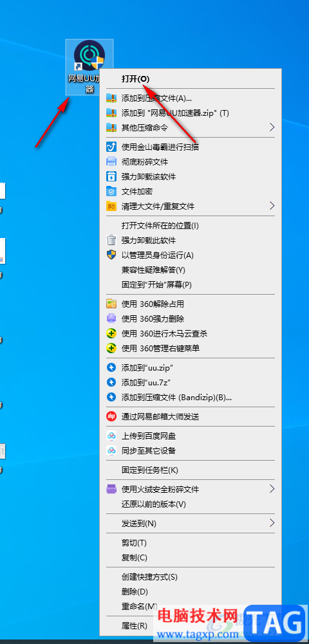Screen dimensions: 309x644
Task: Choose 彻底粉碎文件 entry
Action: tap(191, 162)
